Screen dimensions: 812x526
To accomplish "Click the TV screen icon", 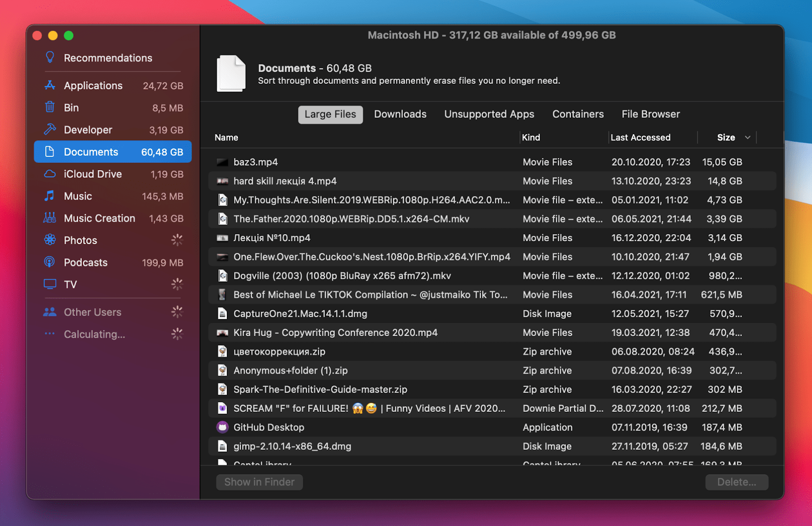I will 50,284.
